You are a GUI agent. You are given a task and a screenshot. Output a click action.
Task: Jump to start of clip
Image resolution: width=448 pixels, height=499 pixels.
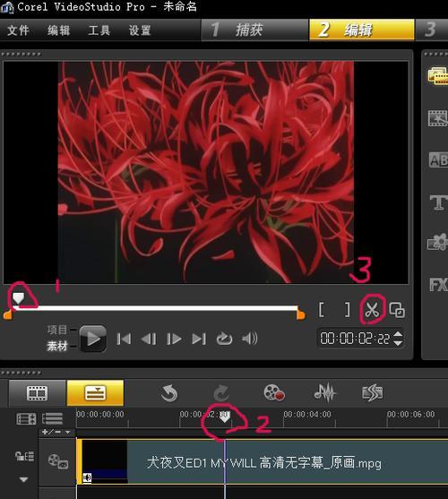[x=124, y=339]
